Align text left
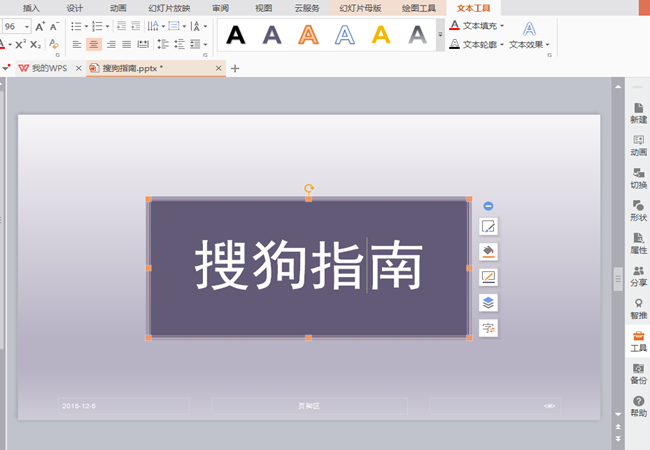The image size is (650, 450). (77, 44)
